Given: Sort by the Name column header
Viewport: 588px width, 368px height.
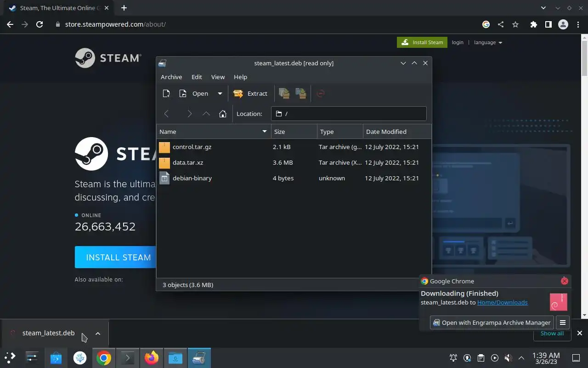Looking at the screenshot, I should 214,132.
